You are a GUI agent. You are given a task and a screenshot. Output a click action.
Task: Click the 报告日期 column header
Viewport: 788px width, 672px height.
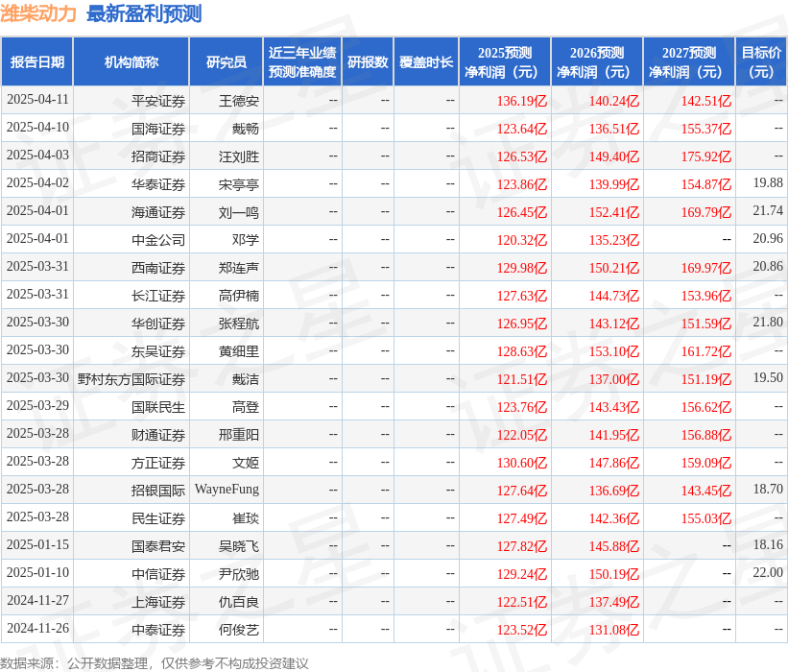(x=39, y=60)
